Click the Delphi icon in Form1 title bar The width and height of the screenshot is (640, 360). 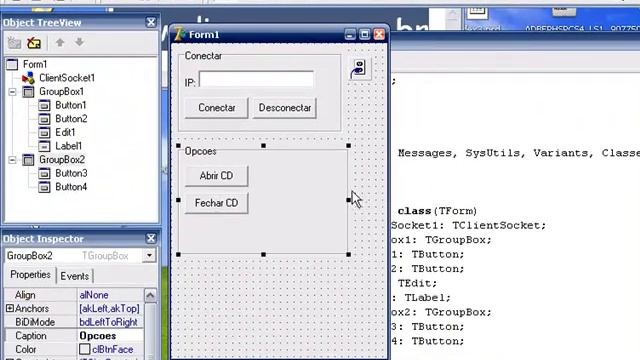180,34
